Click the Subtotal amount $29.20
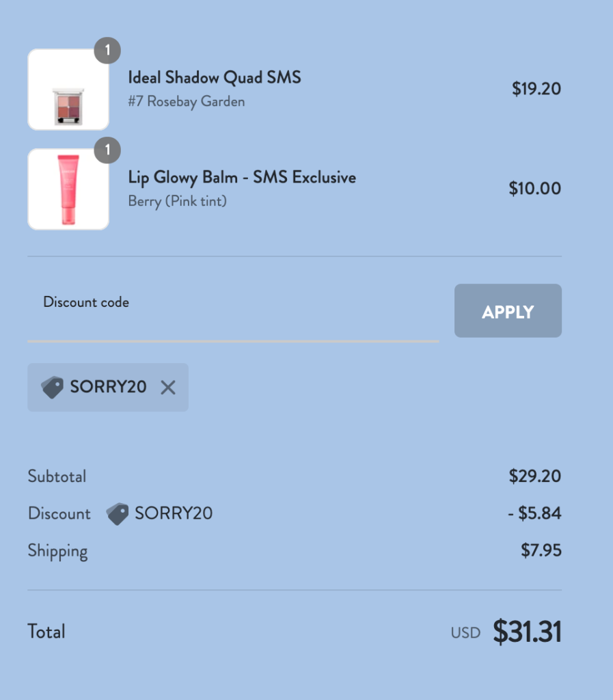The width and height of the screenshot is (613, 700). coord(534,476)
